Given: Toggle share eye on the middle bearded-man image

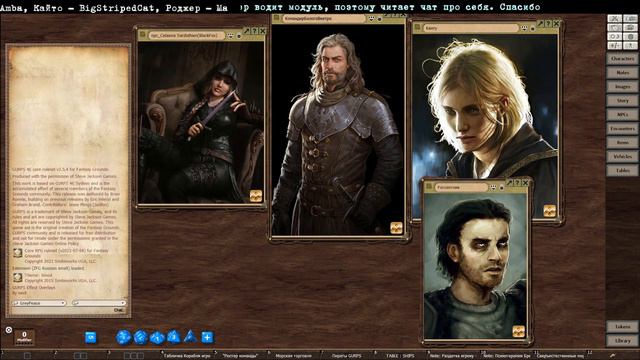Looking at the screenshot, I should tap(371, 19).
